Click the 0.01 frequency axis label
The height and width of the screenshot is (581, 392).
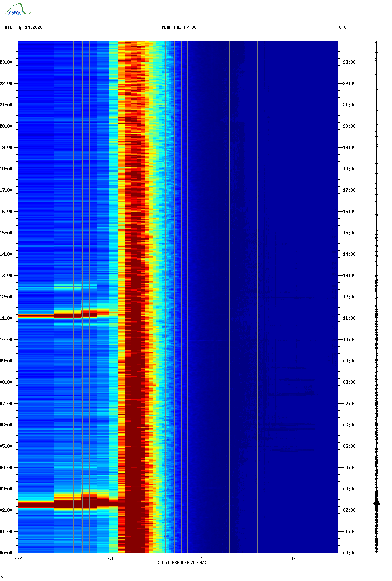tap(18, 559)
